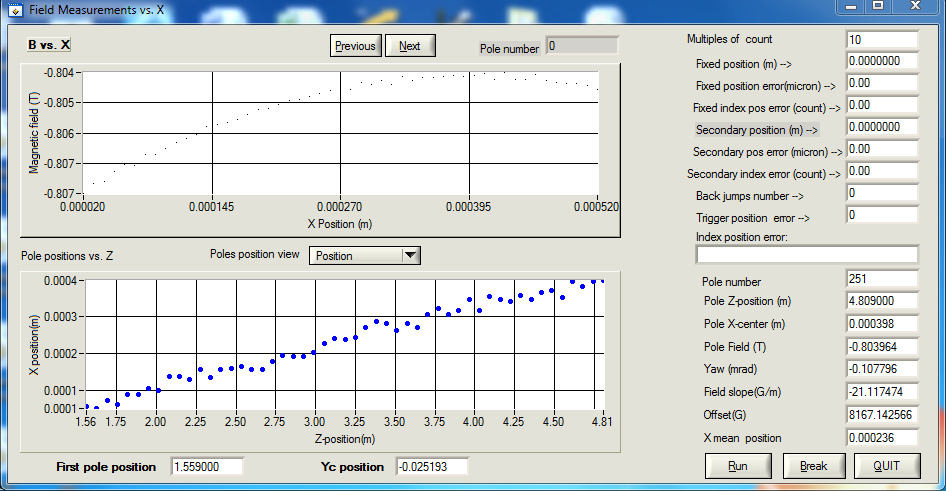Click the Previous button above the plot
Image resolution: width=946 pixels, height=491 pixels.
[x=355, y=46]
